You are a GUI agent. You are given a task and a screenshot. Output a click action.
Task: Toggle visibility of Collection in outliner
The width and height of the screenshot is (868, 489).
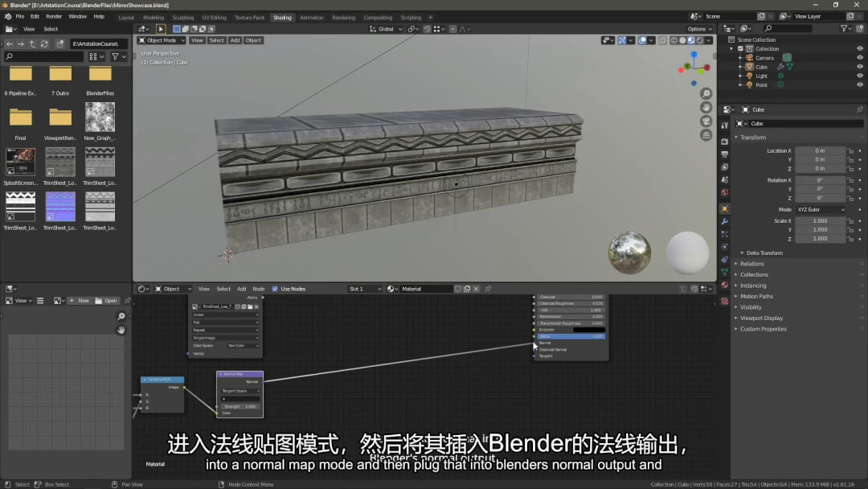[860, 49]
